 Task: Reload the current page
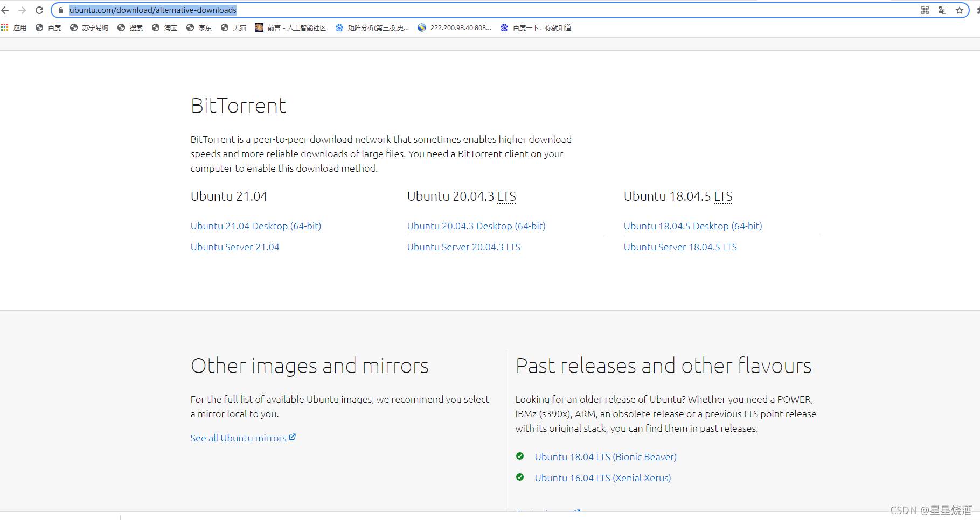click(x=39, y=10)
